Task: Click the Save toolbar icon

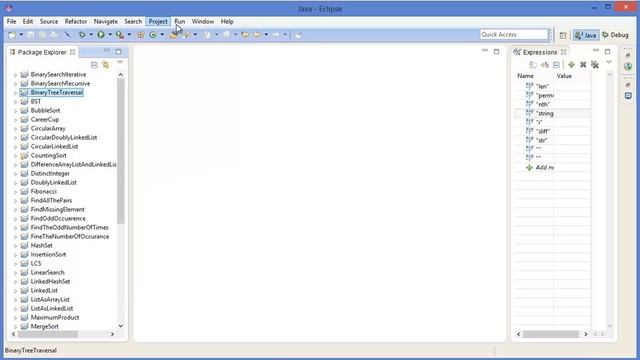Action: coord(31,35)
